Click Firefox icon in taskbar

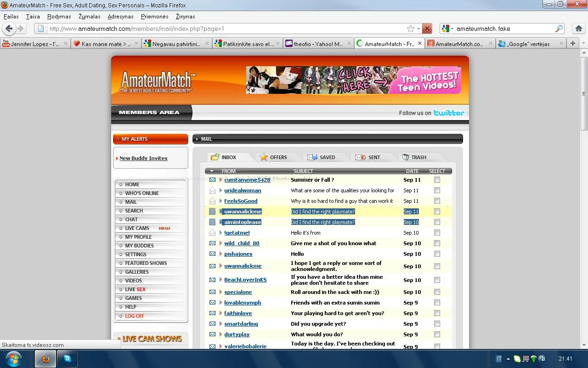pyautogui.click(x=45, y=359)
